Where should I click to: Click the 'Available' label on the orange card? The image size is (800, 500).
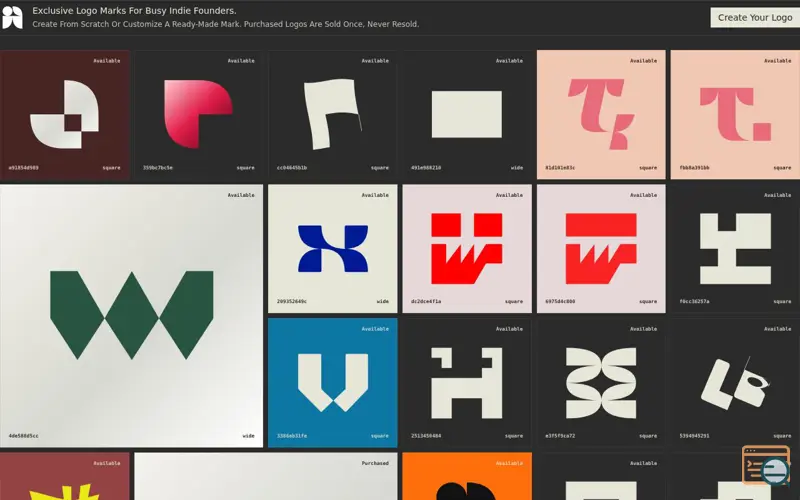pos(509,463)
